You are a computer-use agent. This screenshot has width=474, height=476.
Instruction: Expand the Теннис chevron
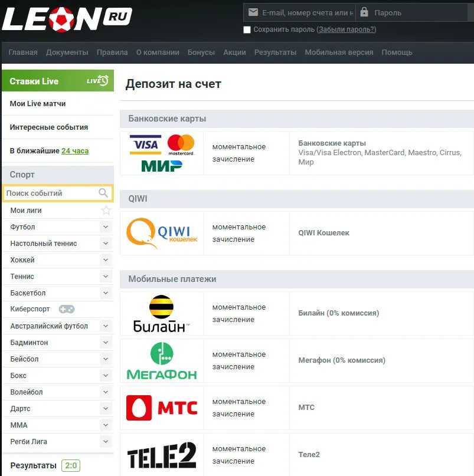106,276
